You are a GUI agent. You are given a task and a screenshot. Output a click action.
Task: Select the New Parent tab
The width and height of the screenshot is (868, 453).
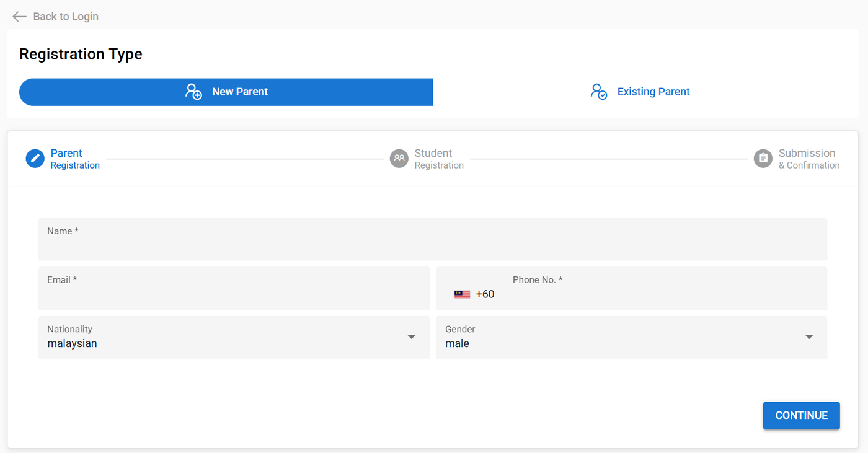pyautogui.click(x=226, y=92)
